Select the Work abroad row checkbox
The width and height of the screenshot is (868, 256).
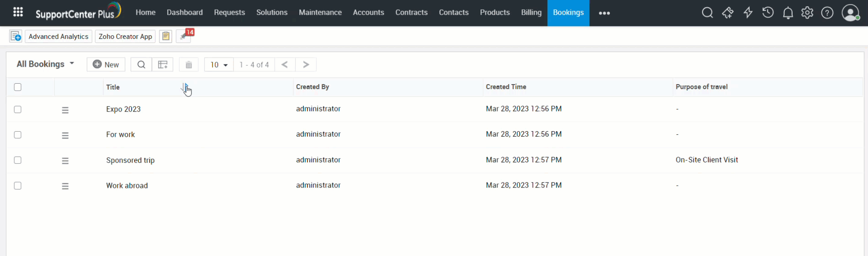tap(18, 186)
